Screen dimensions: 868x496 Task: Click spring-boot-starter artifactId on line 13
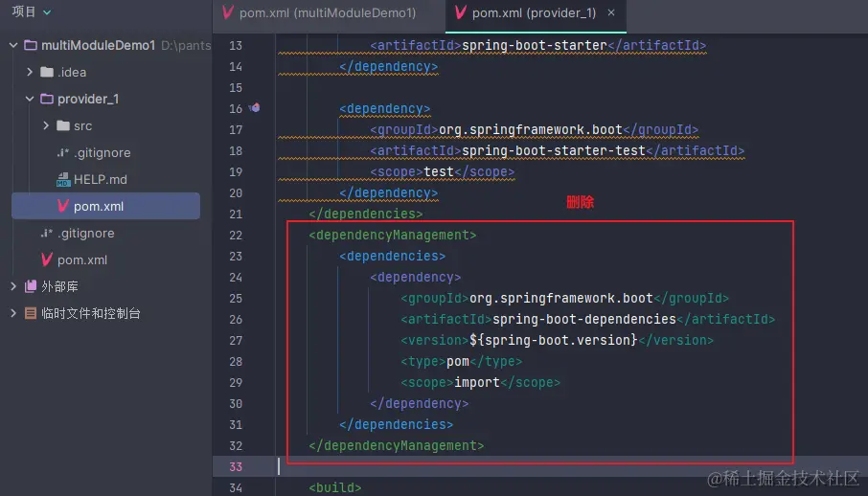[535, 45]
